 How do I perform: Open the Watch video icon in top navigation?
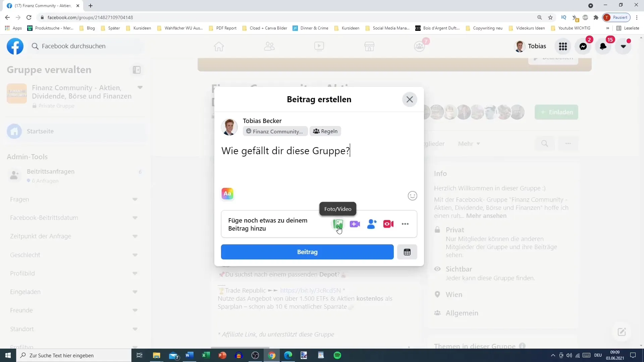point(319,46)
